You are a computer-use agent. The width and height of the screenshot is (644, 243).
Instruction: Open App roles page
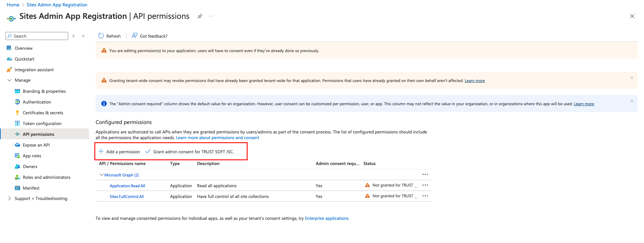tap(32, 156)
